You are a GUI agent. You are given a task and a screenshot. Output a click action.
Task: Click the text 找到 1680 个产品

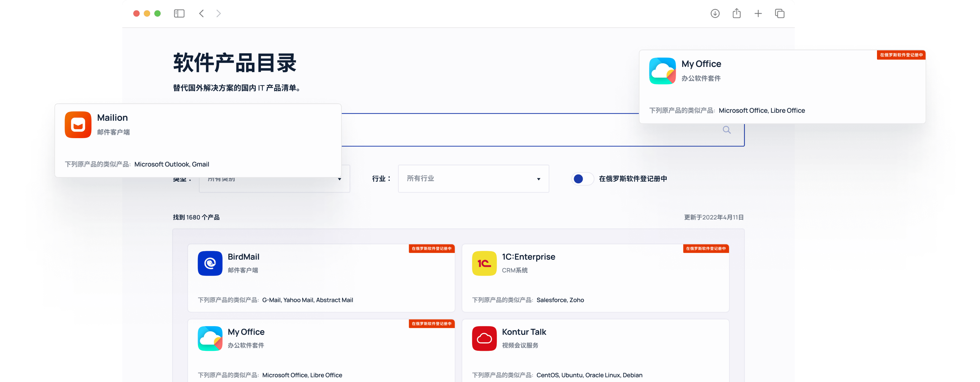point(196,217)
